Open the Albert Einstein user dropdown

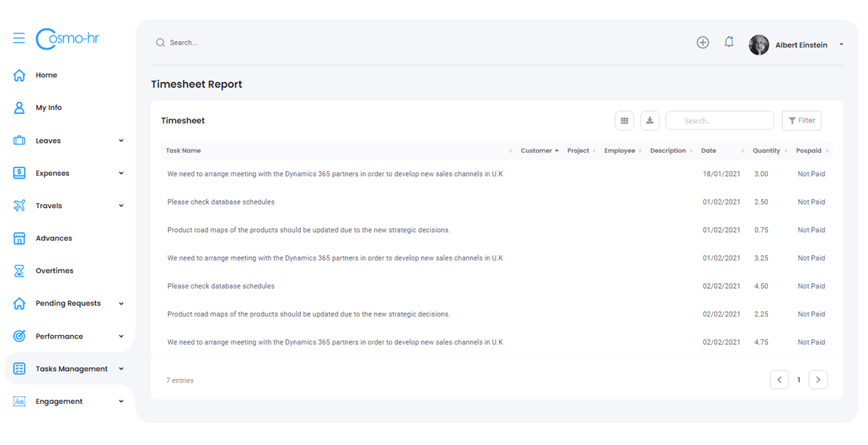click(x=841, y=45)
